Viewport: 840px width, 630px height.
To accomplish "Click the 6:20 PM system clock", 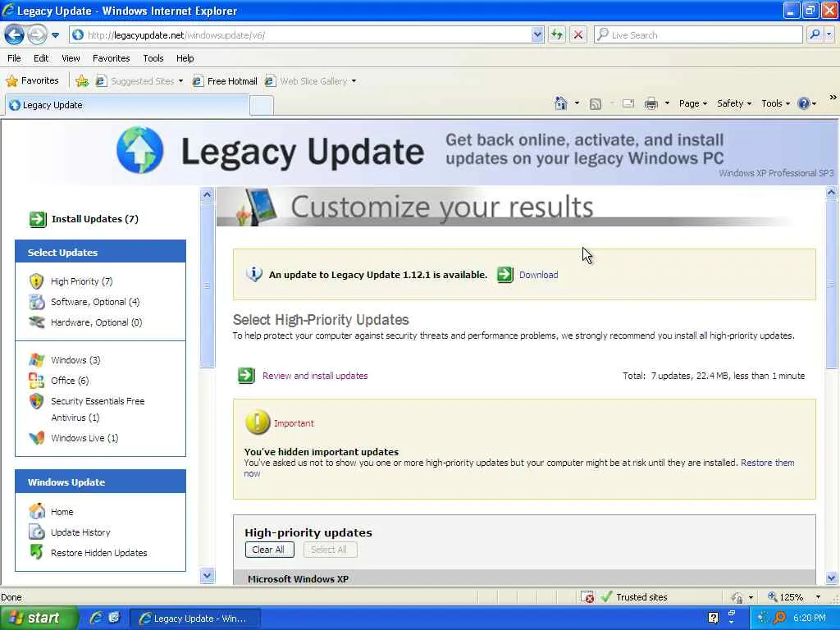I will 809,619.
